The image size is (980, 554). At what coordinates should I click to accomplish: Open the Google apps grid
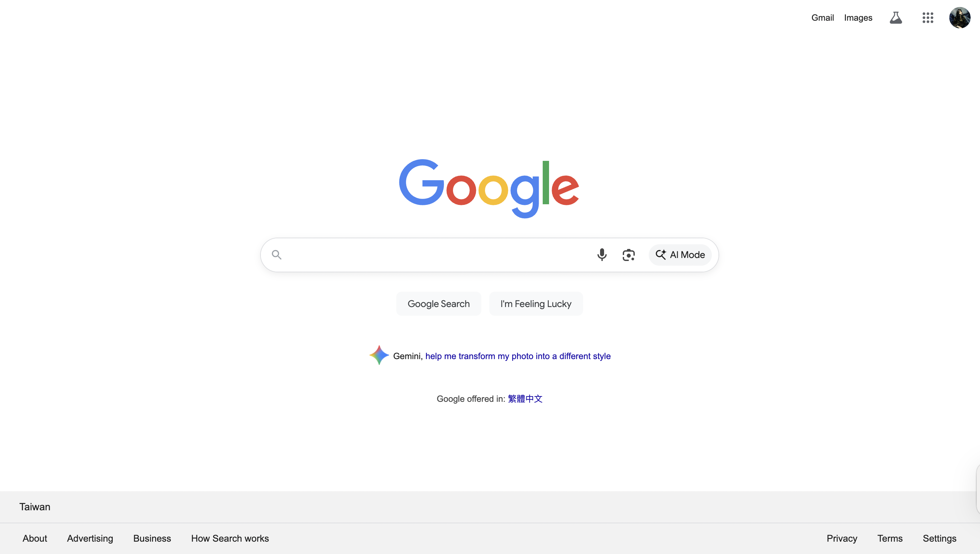(928, 18)
